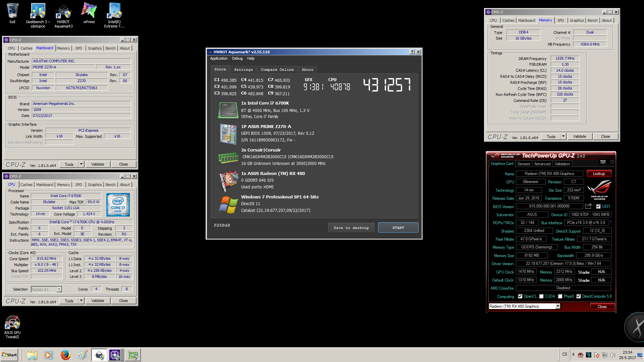
Task: Click the Lookup button in GPU-Z
Action: pyautogui.click(x=599, y=174)
